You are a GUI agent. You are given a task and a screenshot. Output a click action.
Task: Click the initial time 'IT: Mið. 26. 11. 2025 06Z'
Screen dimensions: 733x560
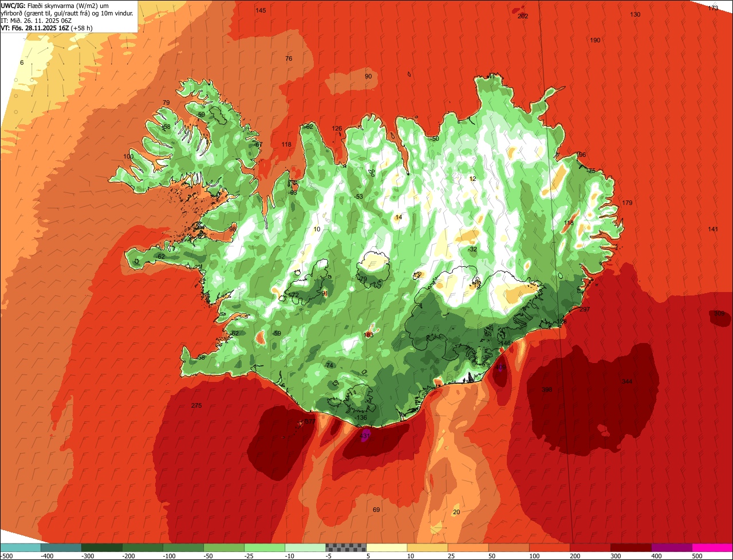click(37, 20)
